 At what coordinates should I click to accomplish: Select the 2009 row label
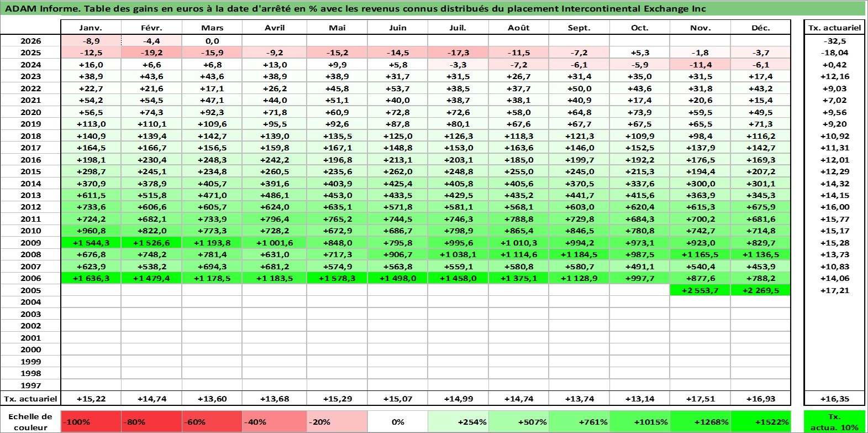30,243
